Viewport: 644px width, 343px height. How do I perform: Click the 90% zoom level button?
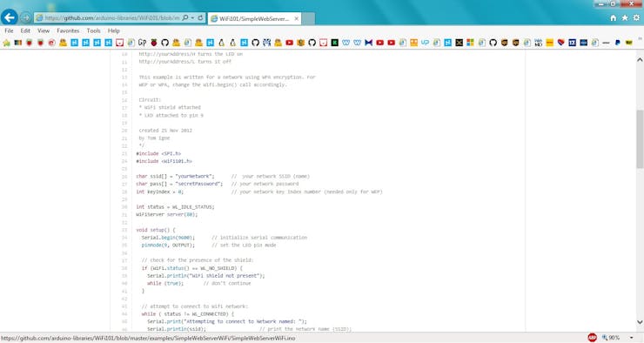click(611, 338)
